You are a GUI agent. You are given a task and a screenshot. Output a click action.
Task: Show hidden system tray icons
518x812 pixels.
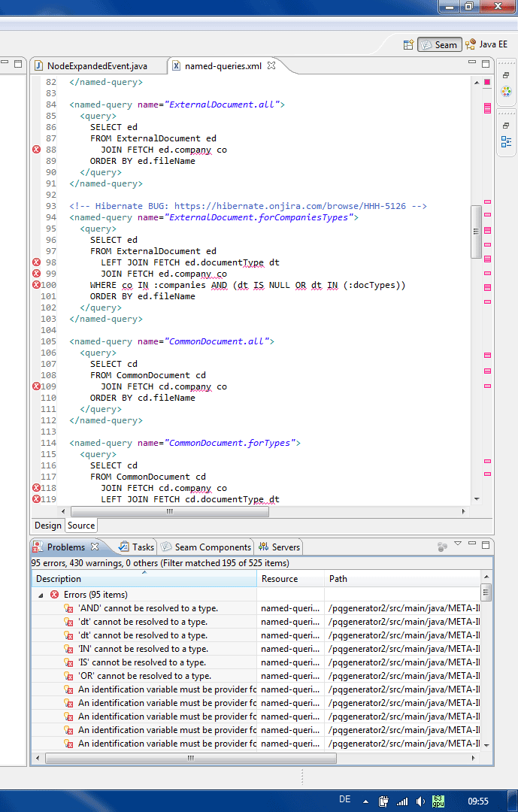click(366, 801)
